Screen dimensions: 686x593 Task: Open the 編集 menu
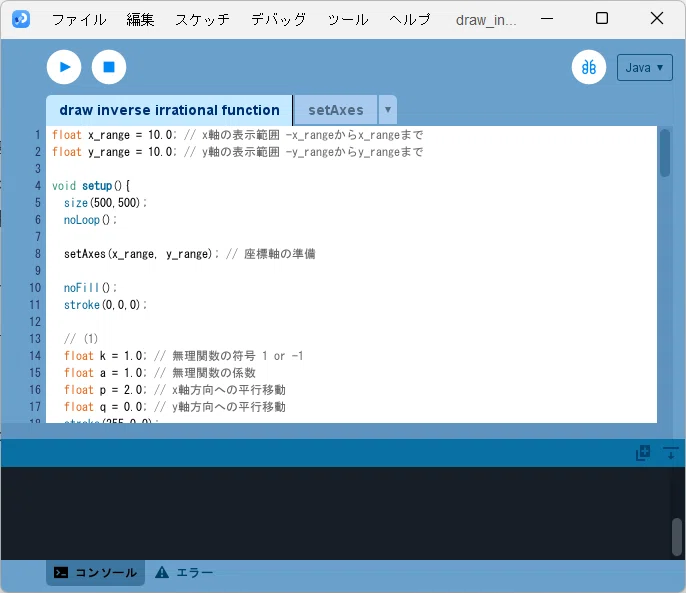[140, 20]
